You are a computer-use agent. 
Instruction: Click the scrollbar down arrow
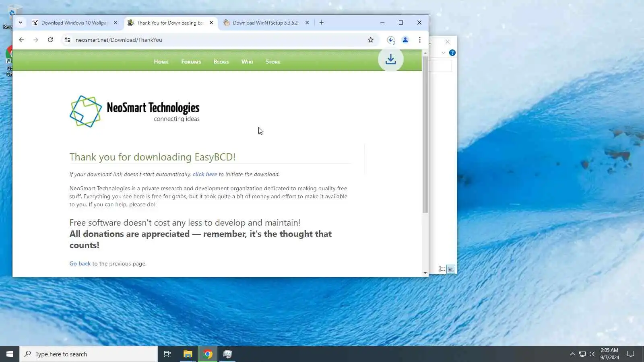click(x=425, y=273)
